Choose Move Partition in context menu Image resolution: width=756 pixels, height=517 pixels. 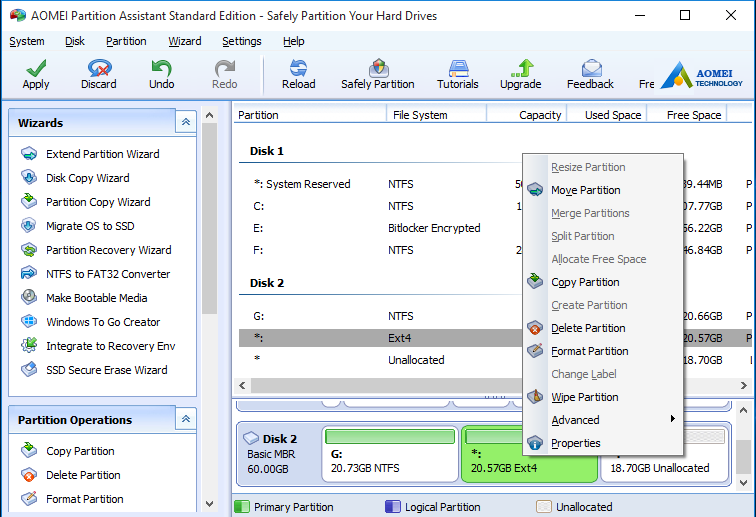[x=603, y=190]
